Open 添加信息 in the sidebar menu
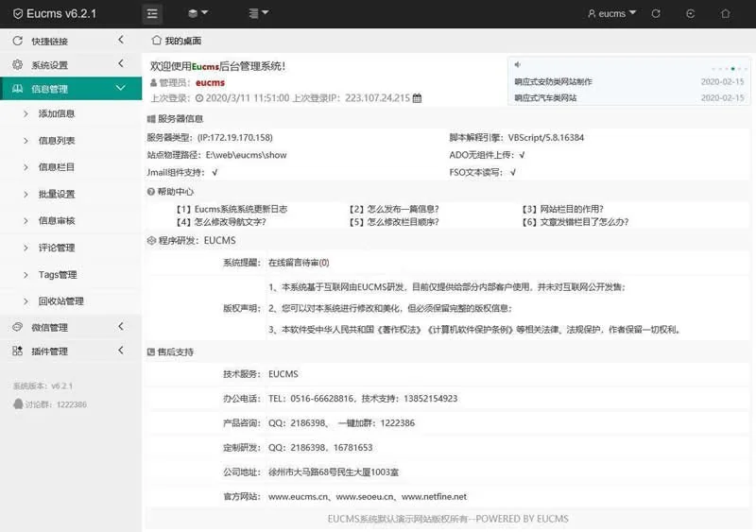756x532 pixels. [57, 113]
